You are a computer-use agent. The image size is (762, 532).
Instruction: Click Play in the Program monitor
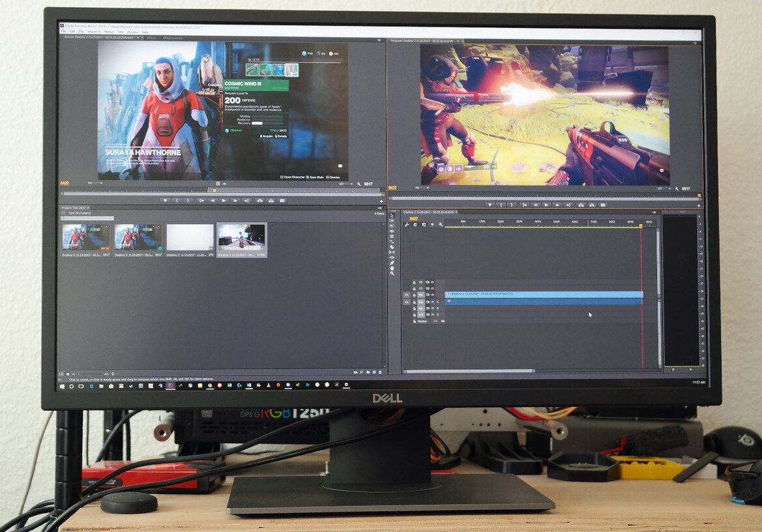(x=547, y=205)
